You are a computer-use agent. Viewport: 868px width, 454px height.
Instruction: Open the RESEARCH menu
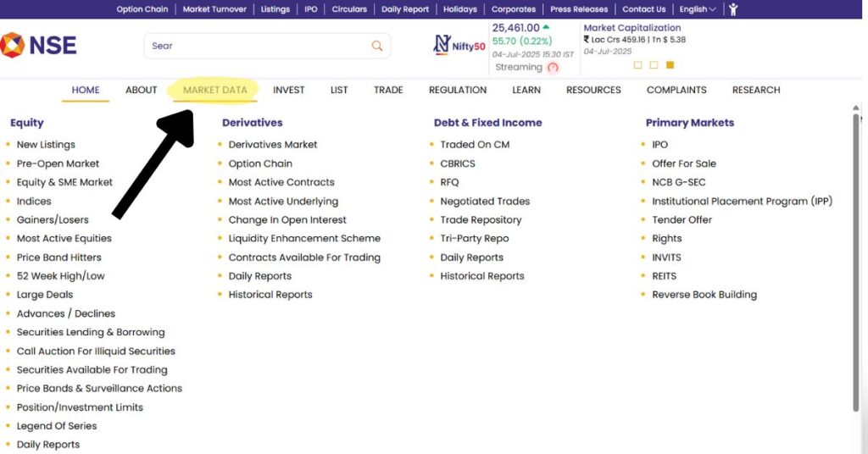point(755,90)
